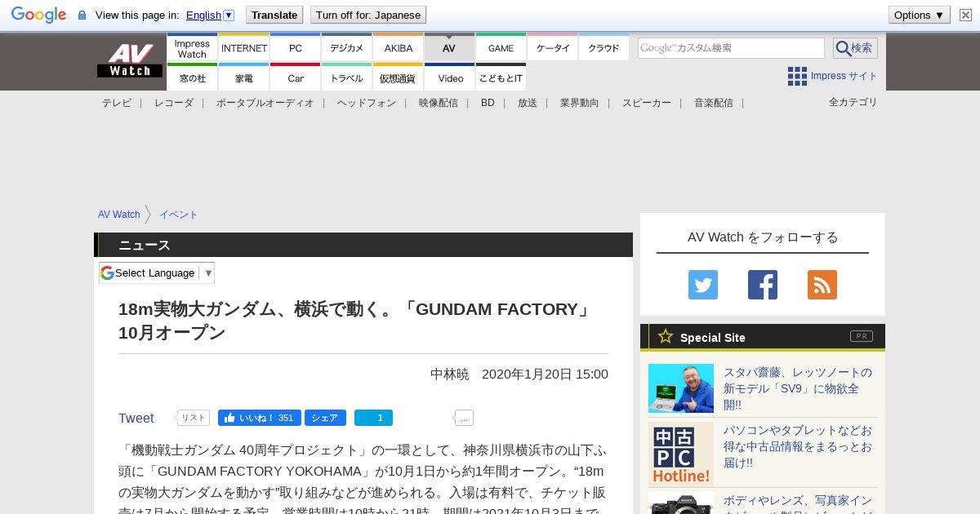Open the AV Watch RSS feed icon
Image resolution: width=980 pixels, height=514 pixels.
pos(822,285)
